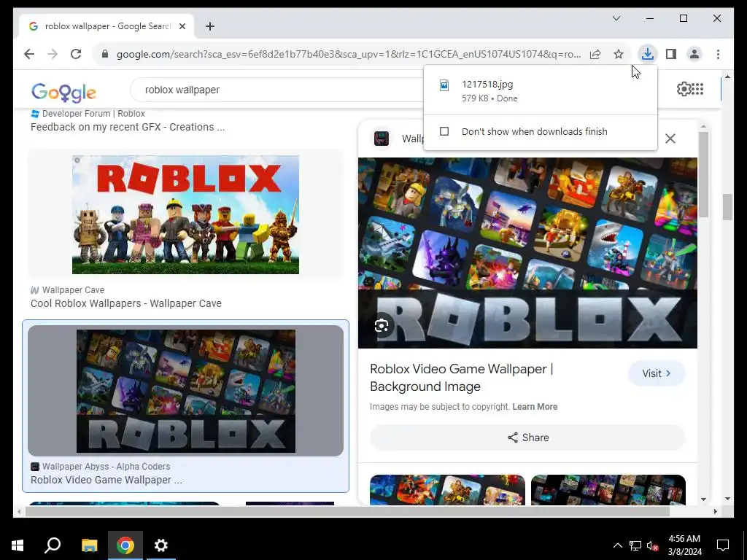
Task: Click the Chrome icon in the taskbar
Action: (125, 545)
